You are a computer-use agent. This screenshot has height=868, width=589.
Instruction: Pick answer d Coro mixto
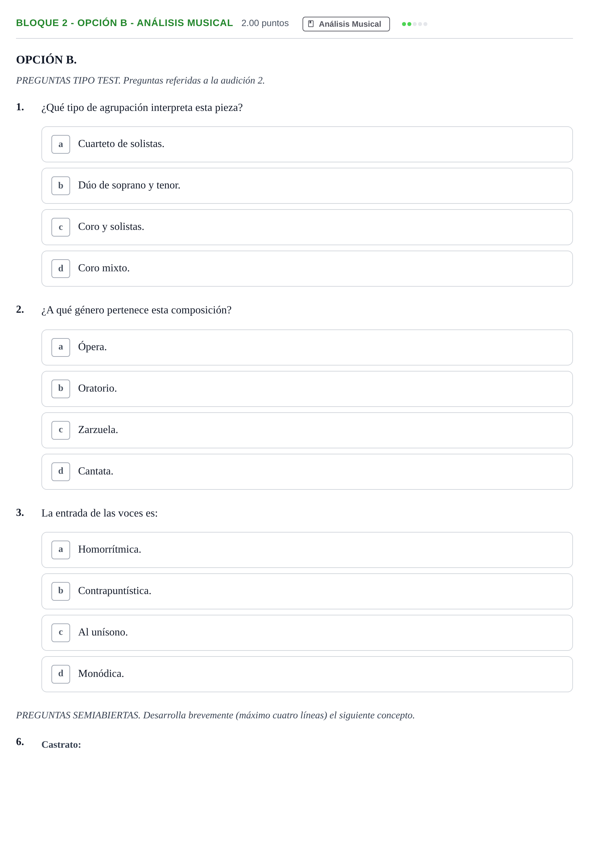[x=307, y=269]
